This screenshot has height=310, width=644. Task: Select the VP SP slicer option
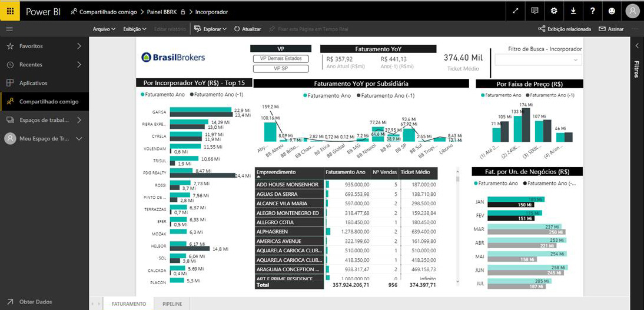(281, 69)
